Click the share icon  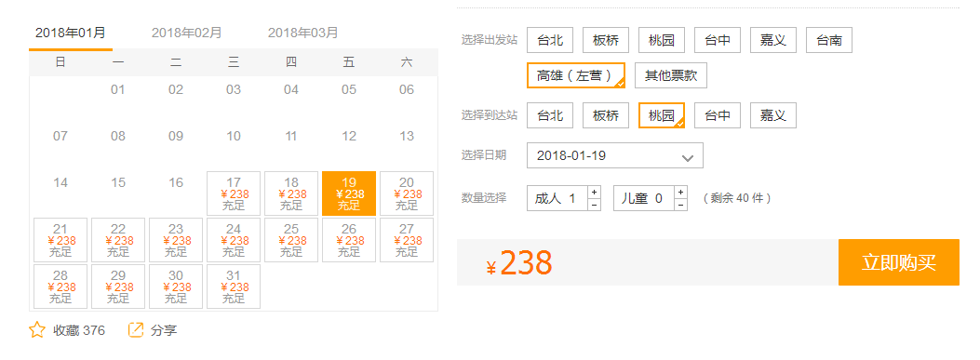click(x=136, y=330)
